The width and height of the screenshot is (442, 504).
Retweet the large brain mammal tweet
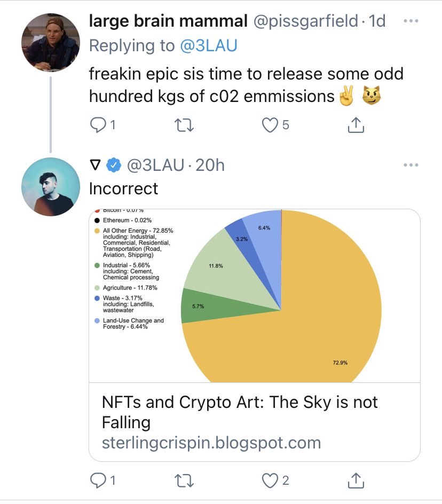(184, 125)
